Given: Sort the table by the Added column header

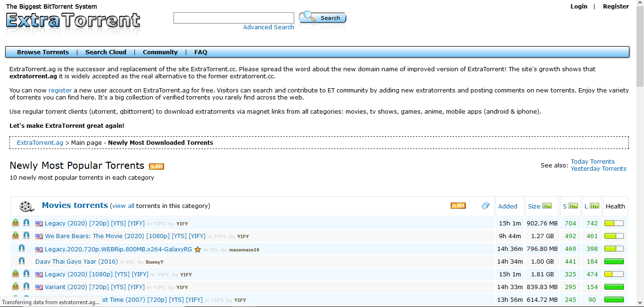Looking at the screenshot, I should (x=508, y=206).
